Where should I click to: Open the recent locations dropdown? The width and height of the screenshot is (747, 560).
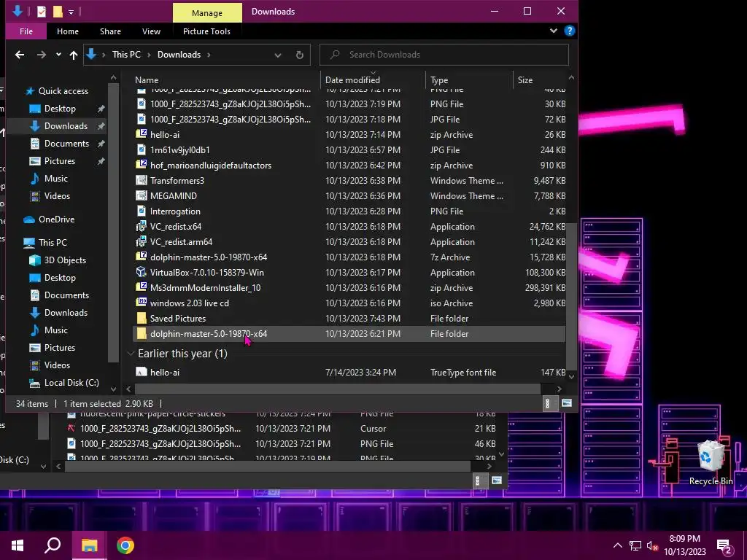(58, 55)
